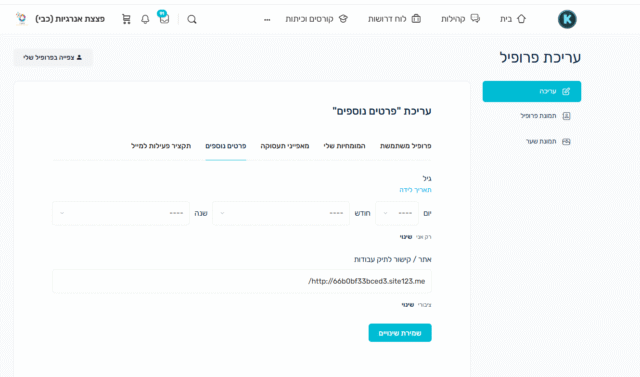Open תמונת פרופיל sidebar link
Image resolution: width=640 pixels, height=377 pixels.
tap(538, 116)
